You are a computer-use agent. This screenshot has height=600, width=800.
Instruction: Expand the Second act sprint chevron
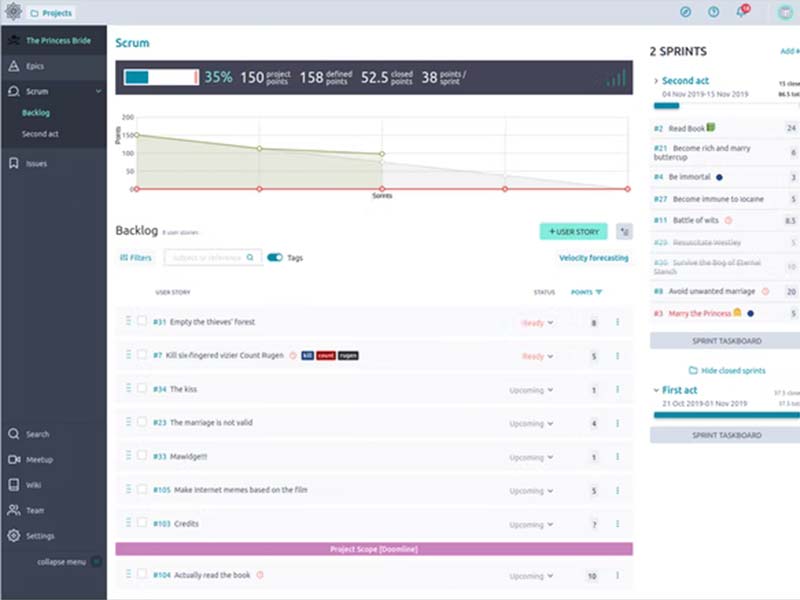(656, 81)
